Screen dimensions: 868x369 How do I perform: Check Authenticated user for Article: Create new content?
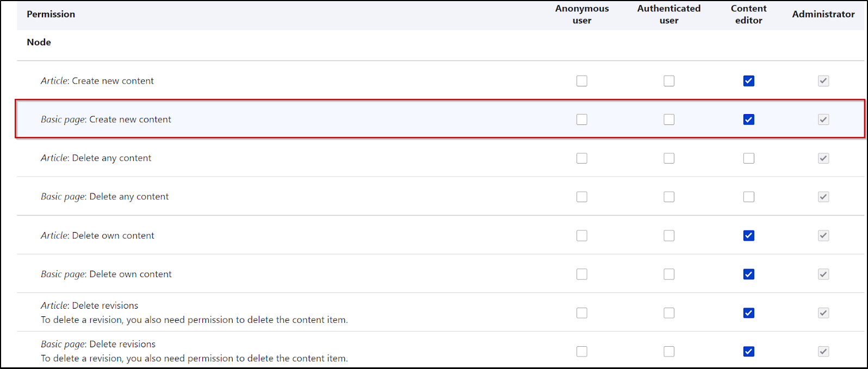pyautogui.click(x=669, y=81)
